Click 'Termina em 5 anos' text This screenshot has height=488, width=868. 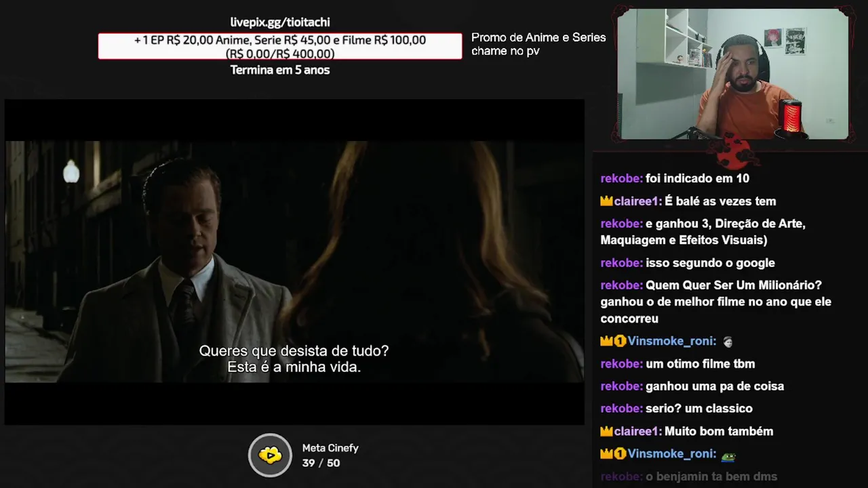(x=280, y=70)
